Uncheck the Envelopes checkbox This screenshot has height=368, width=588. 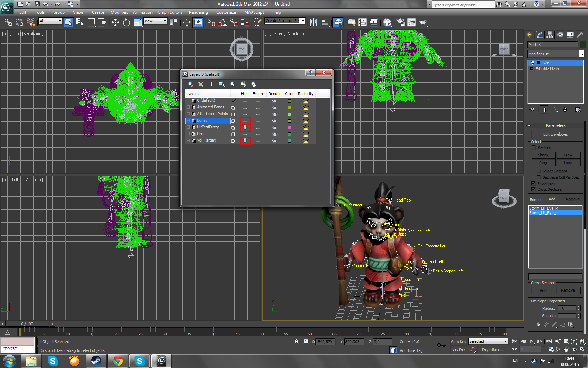(x=534, y=184)
